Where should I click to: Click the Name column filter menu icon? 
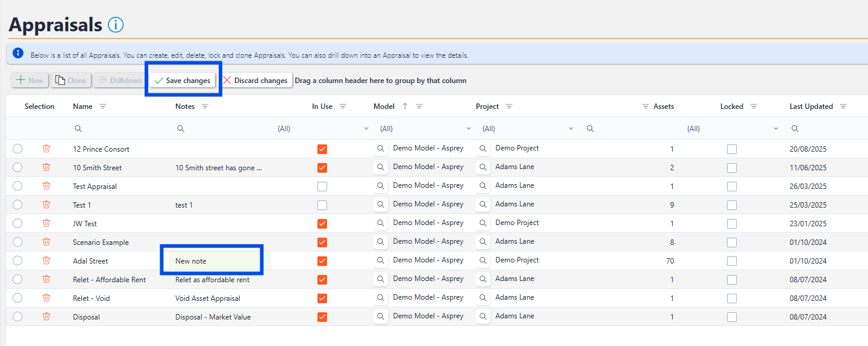click(x=102, y=107)
